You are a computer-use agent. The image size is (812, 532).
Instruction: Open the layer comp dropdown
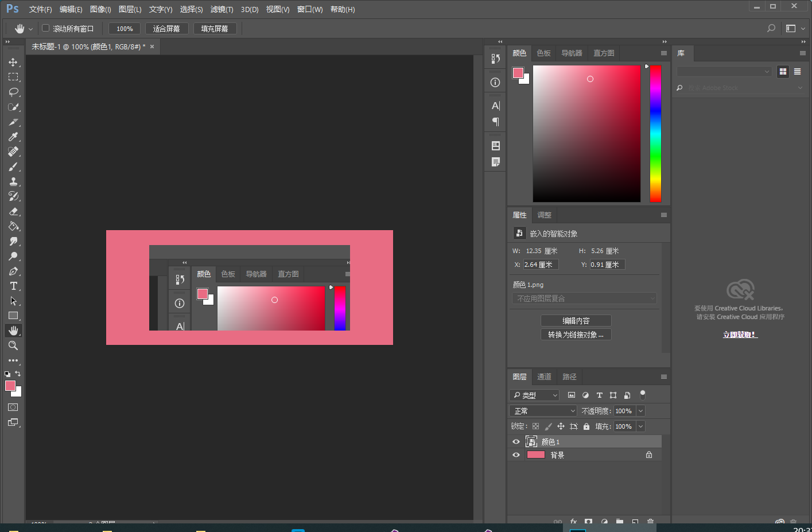pyautogui.click(x=584, y=298)
